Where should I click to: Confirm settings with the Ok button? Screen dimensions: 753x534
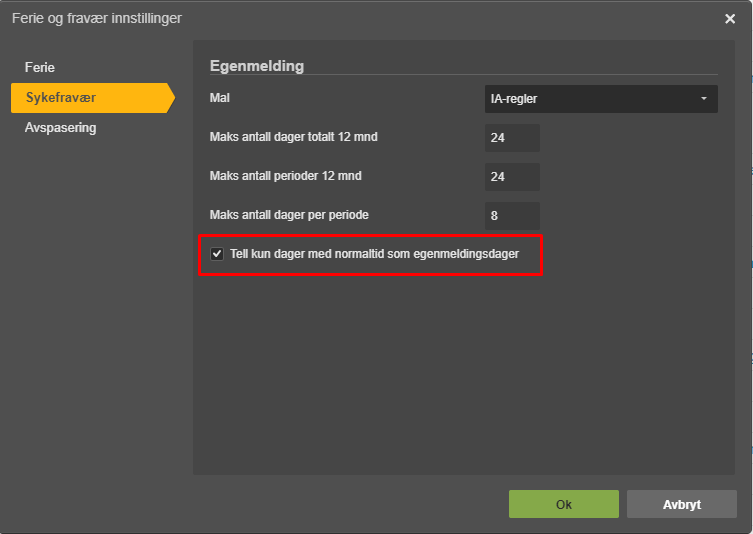tap(563, 504)
